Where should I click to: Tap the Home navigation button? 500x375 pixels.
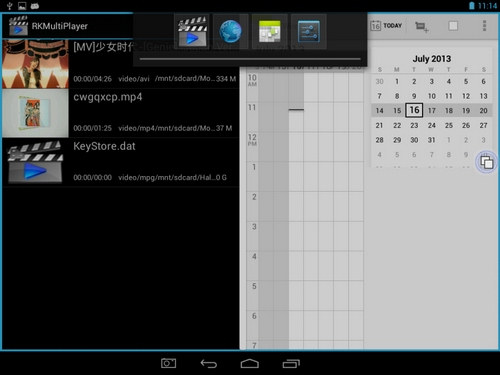[250, 363]
